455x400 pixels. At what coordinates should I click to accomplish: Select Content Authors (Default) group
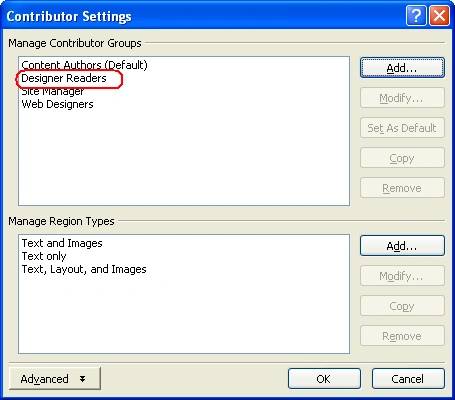click(x=84, y=65)
